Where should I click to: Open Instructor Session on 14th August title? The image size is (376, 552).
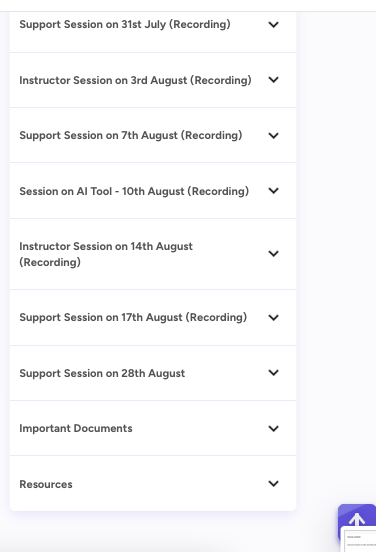click(106, 254)
